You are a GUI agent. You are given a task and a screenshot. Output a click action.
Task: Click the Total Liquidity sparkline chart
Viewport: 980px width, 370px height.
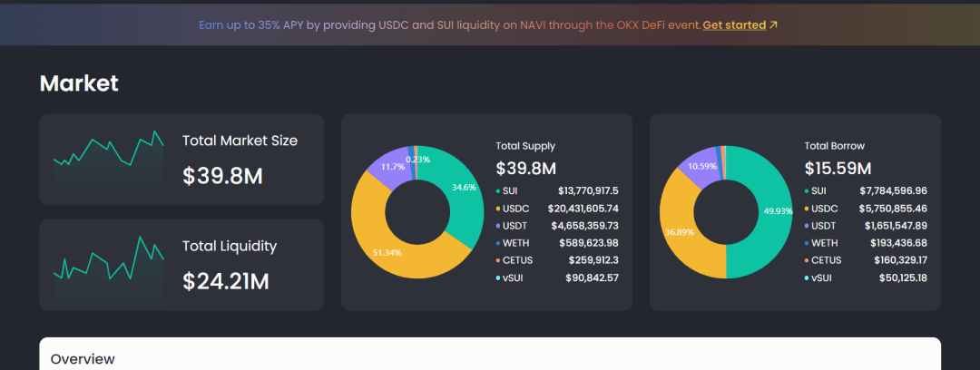(109, 267)
